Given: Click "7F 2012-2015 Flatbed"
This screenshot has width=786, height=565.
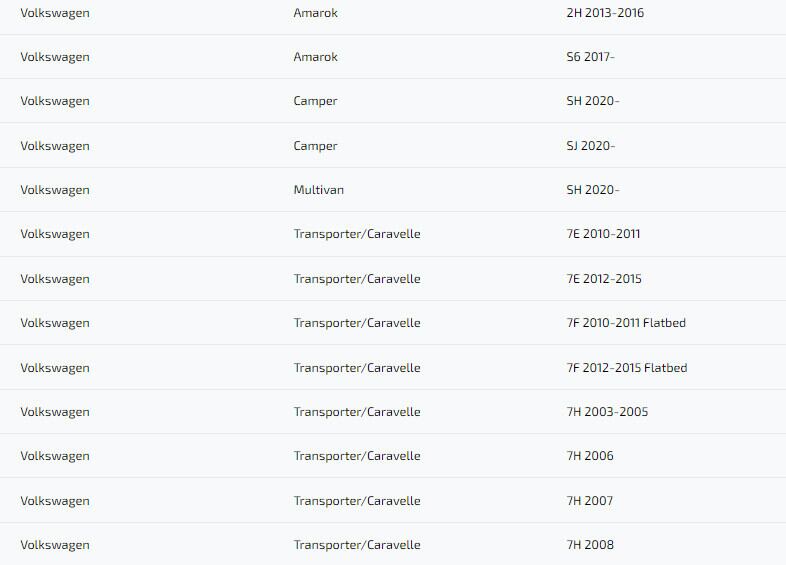Looking at the screenshot, I should click(x=627, y=368).
